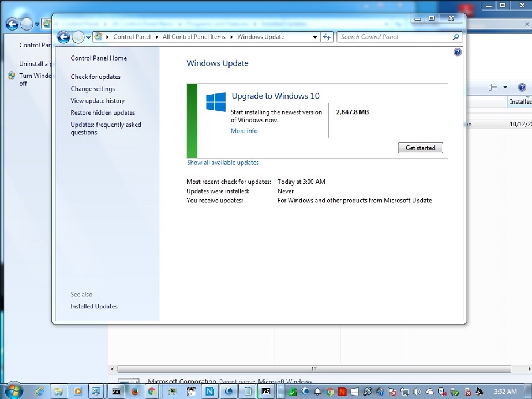Click the magnifier icon in Search Control Panel
The width and height of the screenshot is (532, 399).
pos(456,37)
